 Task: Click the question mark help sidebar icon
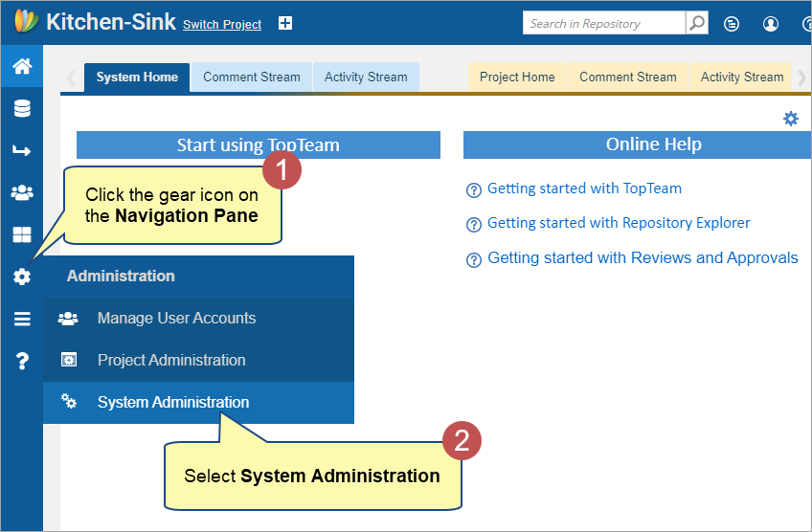tap(22, 361)
